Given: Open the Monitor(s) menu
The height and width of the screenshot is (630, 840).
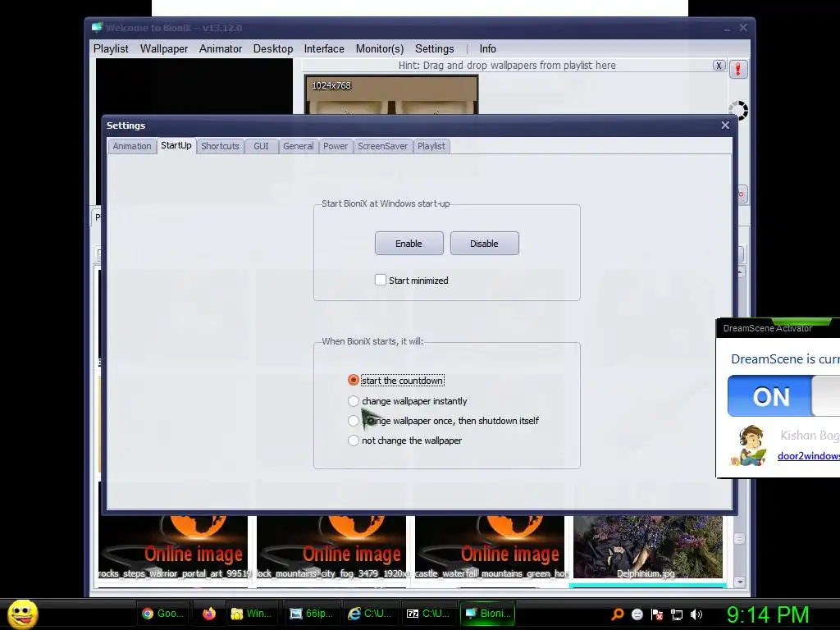Looking at the screenshot, I should (380, 48).
